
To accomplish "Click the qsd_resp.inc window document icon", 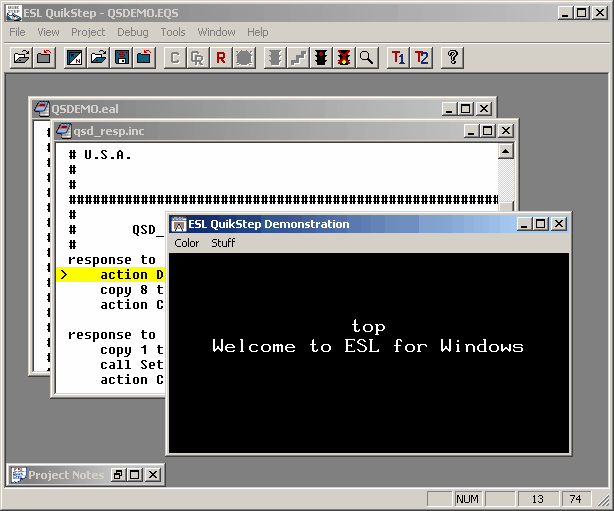I will (x=64, y=130).
